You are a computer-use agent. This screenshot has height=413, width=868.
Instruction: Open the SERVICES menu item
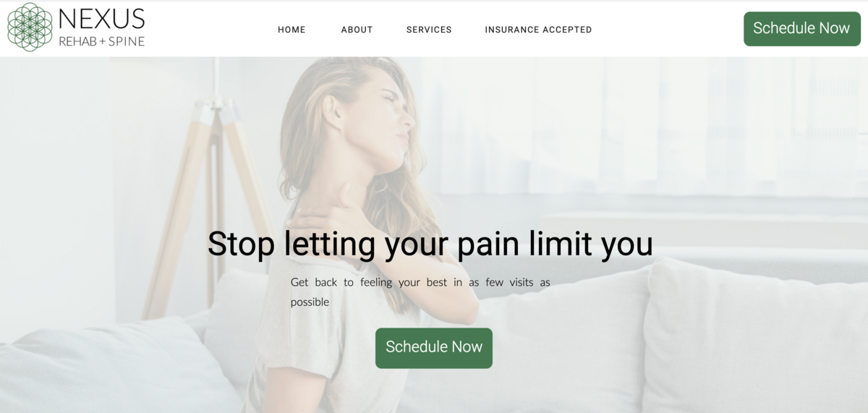[429, 30]
